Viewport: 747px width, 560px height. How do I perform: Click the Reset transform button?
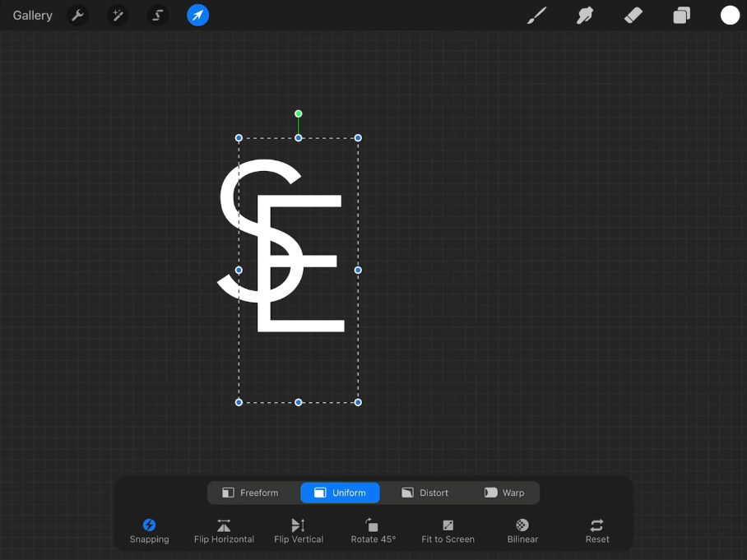pos(597,531)
